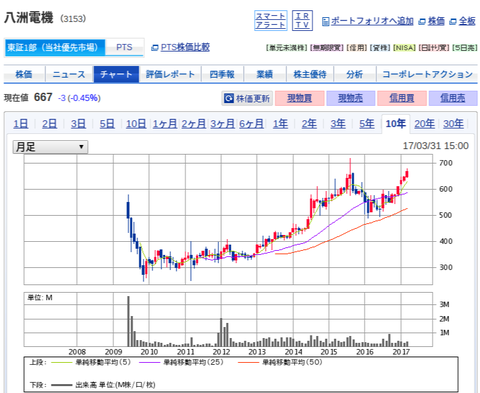The width and height of the screenshot is (480, 393).
Task: Click the [単元未満株] tag label
Action: click(x=287, y=48)
